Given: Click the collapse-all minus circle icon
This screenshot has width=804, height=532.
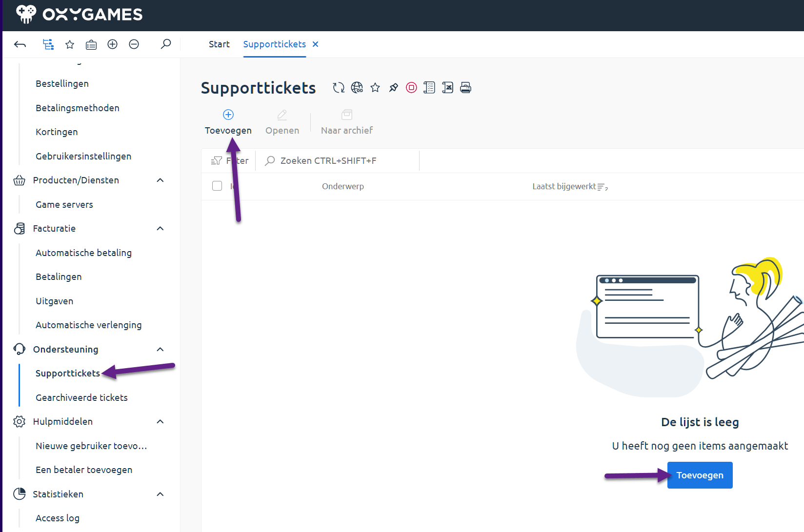Looking at the screenshot, I should click(x=134, y=44).
